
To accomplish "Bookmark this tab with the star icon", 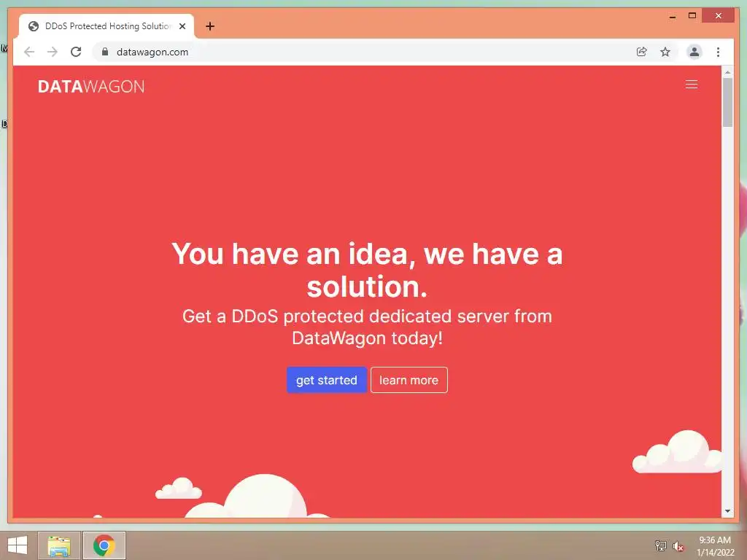I will tap(665, 52).
